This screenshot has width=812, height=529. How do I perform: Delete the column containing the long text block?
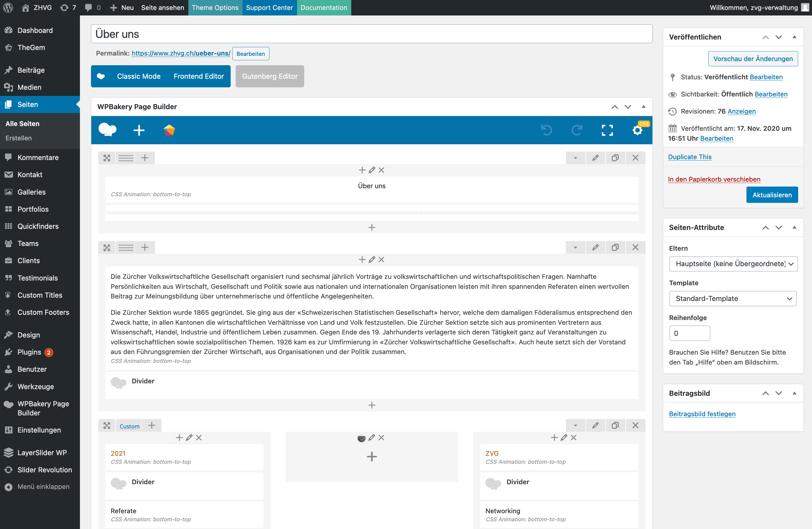point(381,260)
